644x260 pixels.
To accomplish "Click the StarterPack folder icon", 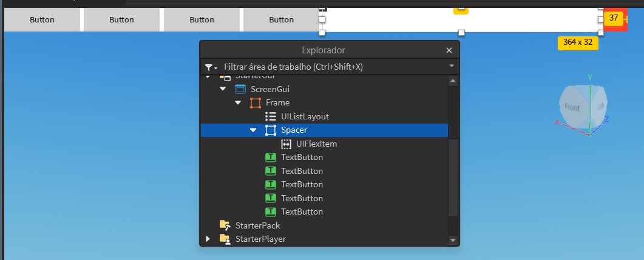I will (225, 225).
